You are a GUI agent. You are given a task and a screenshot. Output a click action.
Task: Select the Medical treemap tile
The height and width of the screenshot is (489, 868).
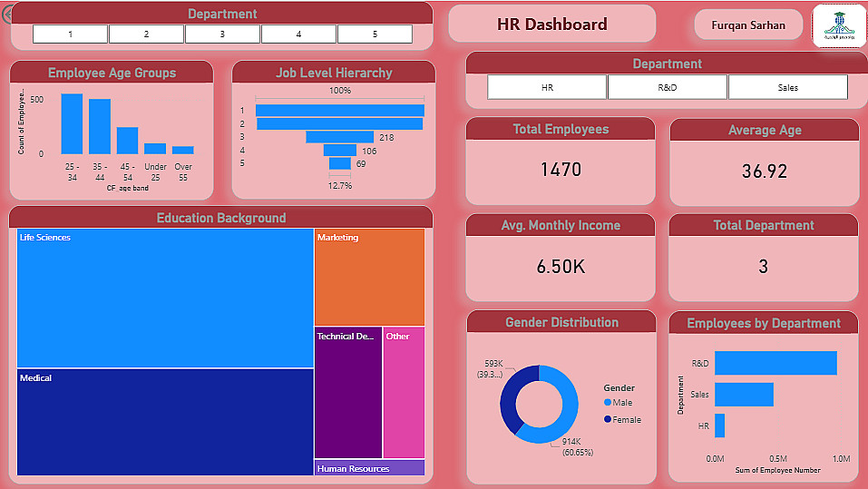(165, 422)
